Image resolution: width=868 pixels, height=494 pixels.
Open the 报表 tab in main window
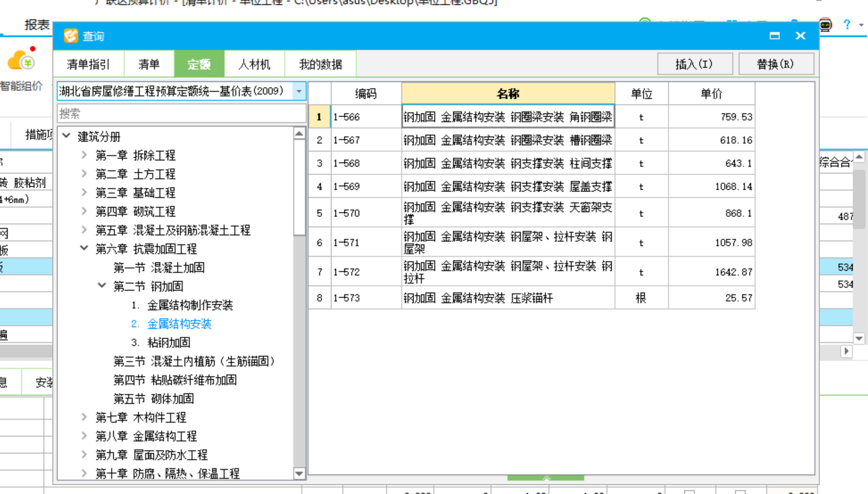36,24
